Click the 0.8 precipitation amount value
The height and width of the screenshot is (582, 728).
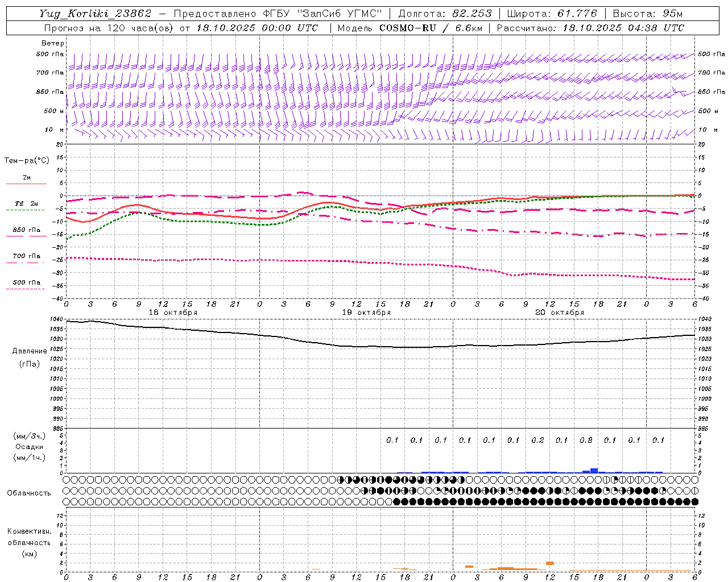(586, 440)
